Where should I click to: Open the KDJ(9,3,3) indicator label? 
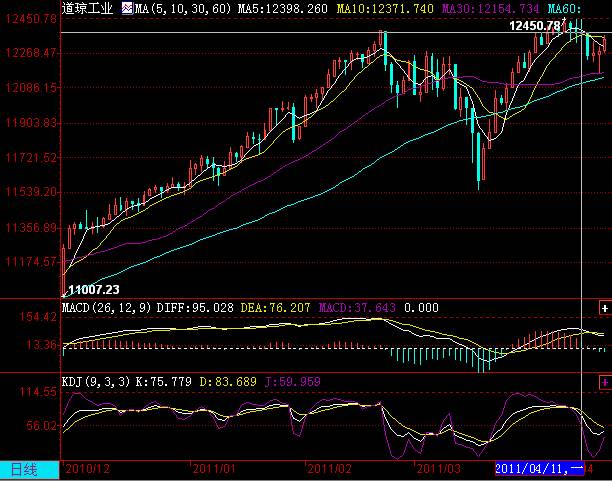point(96,381)
